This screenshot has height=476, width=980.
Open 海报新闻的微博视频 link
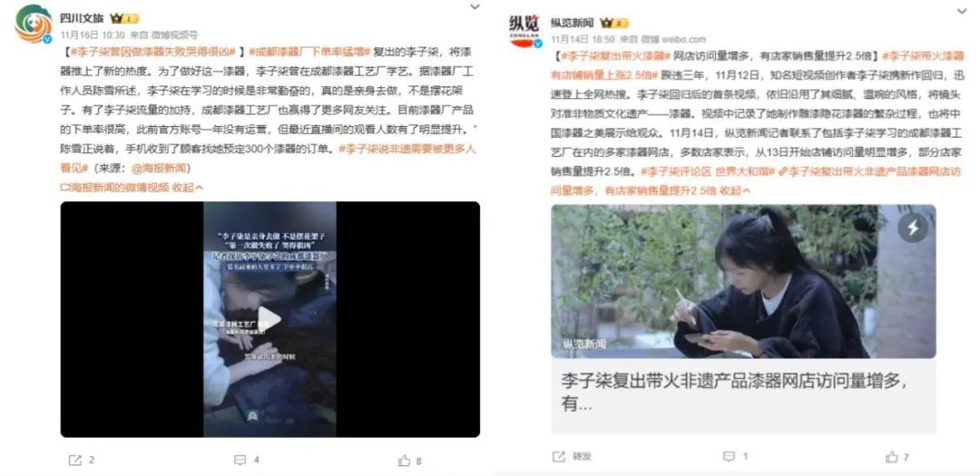coord(114,188)
